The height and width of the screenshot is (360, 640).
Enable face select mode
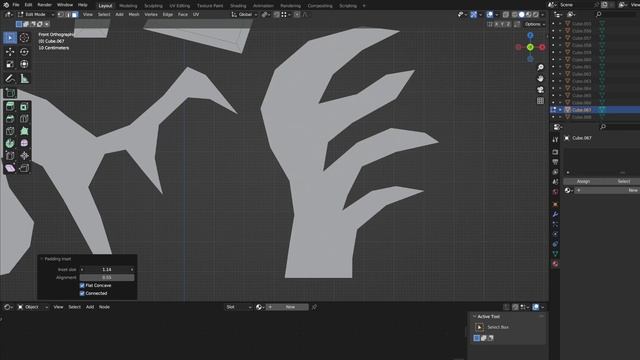click(x=74, y=14)
